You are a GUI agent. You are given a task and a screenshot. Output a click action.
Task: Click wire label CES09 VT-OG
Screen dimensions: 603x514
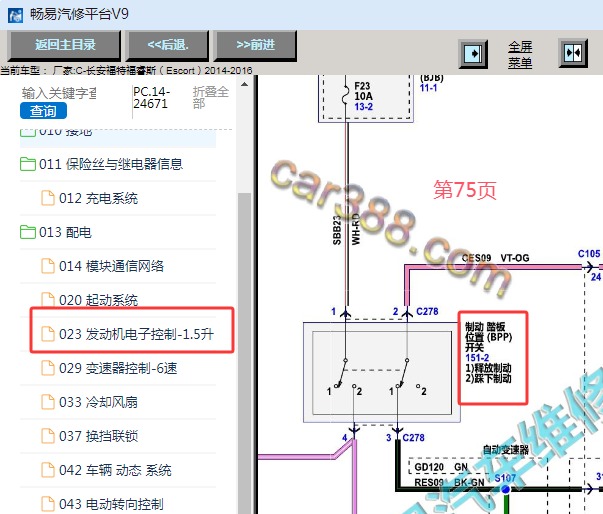pos(495,258)
